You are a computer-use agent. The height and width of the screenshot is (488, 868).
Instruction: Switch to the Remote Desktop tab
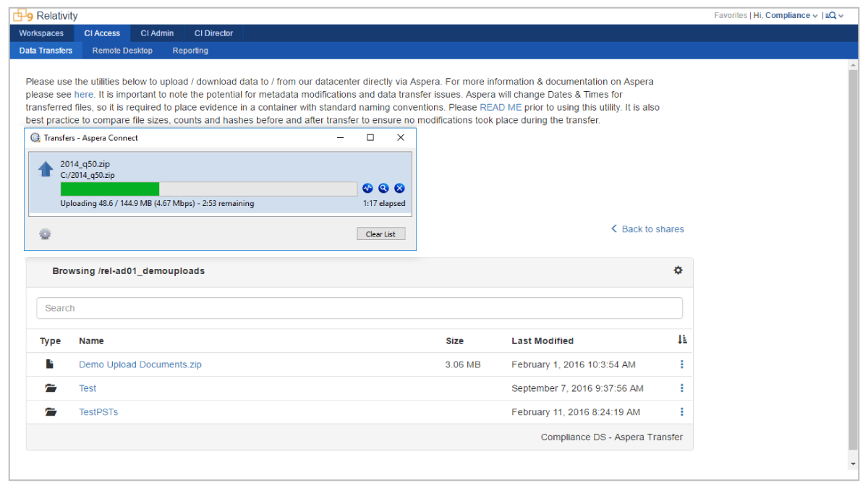tap(122, 50)
